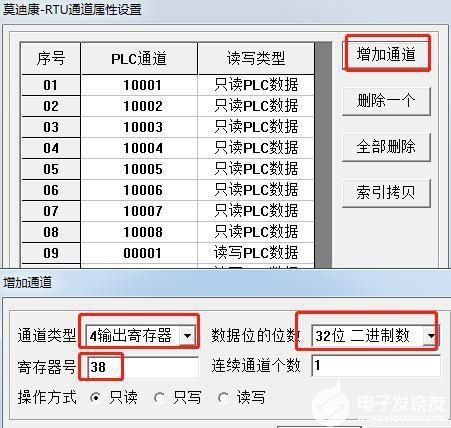451x428 pixels.
Task: Click 只读PLC数据 in row 02
Action: coord(256,106)
